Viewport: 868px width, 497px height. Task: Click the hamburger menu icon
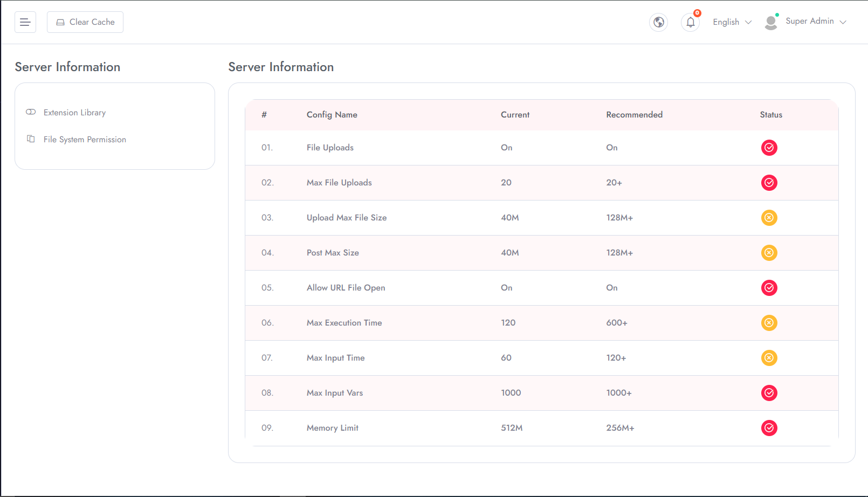click(25, 22)
